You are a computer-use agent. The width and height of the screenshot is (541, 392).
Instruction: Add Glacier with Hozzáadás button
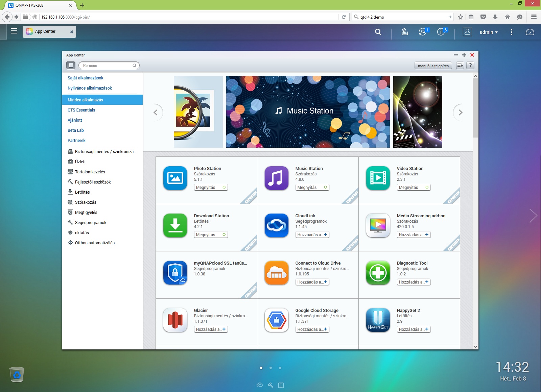pos(211,329)
